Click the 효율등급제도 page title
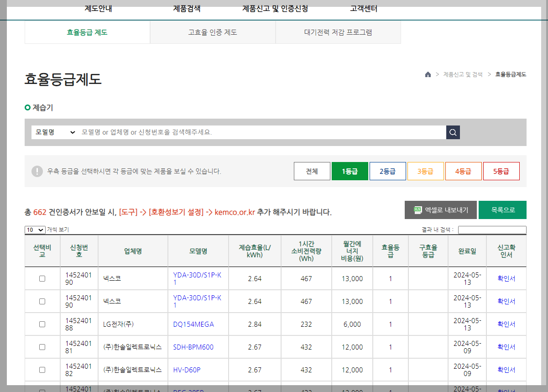Image resolution: width=548 pixels, height=392 pixels. pyautogui.click(x=63, y=79)
